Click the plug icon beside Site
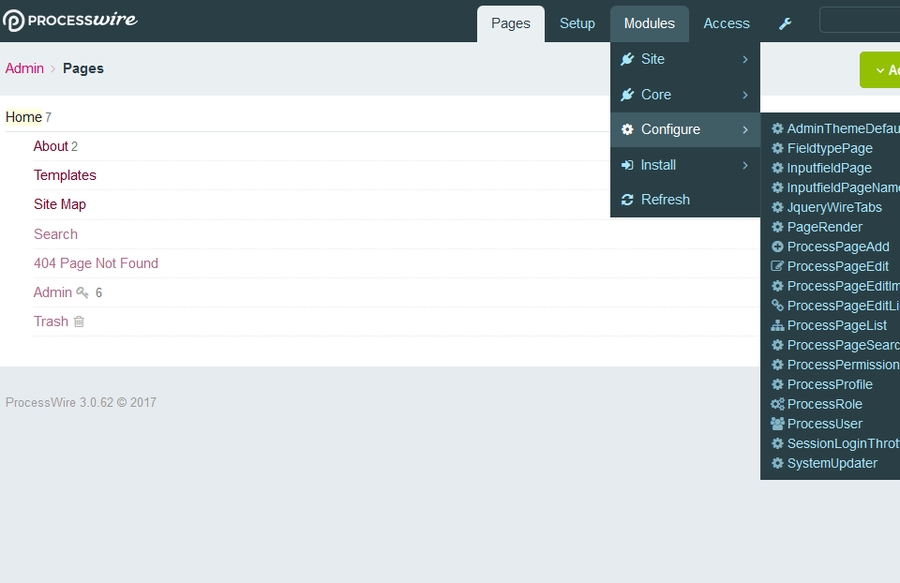Screen dimensions: 900x583 tap(627, 59)
